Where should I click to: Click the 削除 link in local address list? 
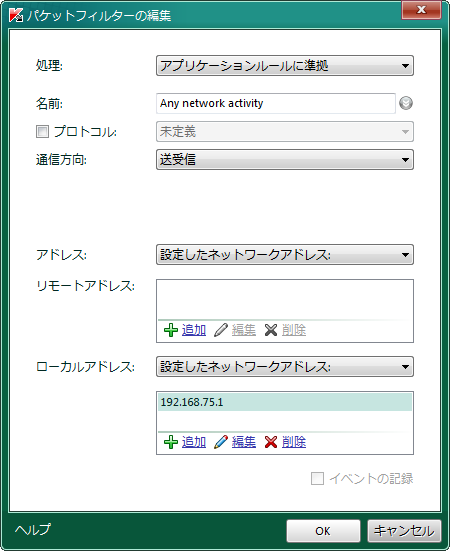point(294,442)
